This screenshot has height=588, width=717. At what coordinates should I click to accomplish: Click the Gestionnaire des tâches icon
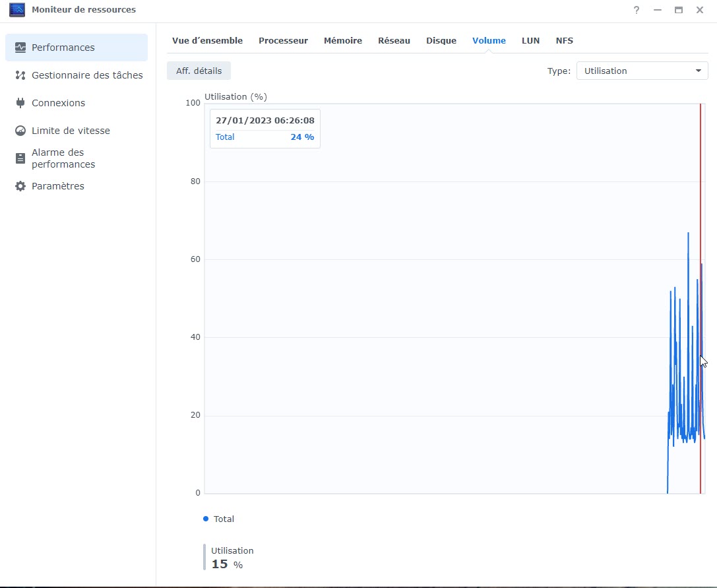click(20, 75)
